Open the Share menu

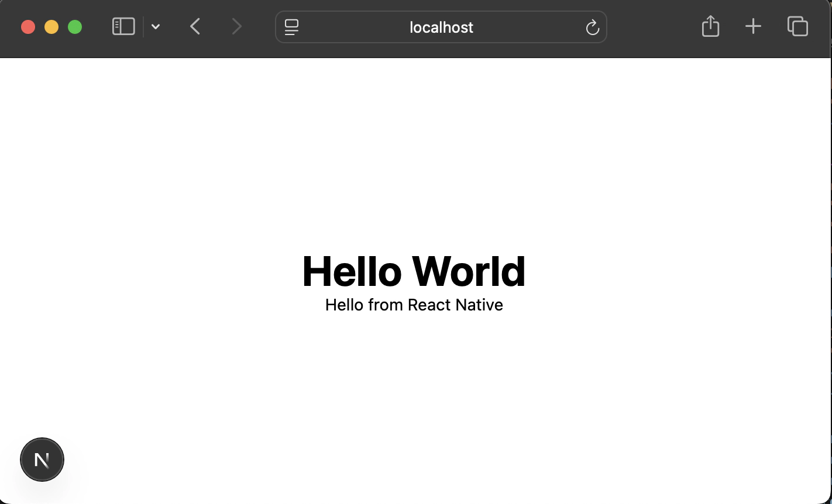coord(710,26)
